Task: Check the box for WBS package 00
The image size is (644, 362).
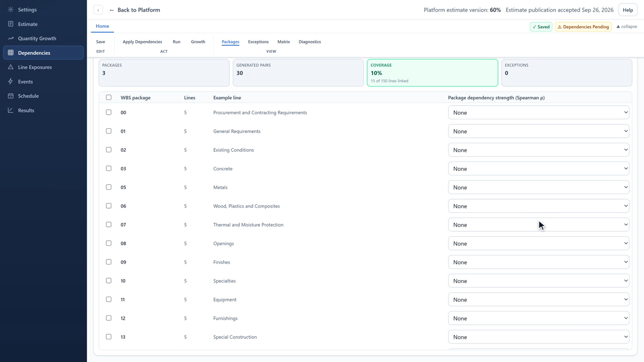Action: click(109, 112)
